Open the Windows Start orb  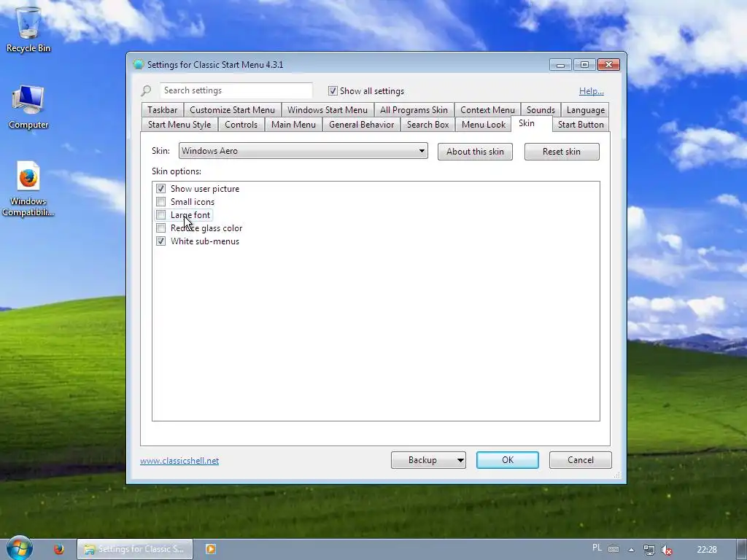point(19,548)
